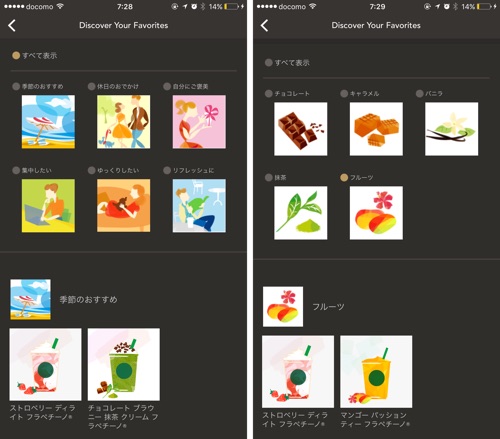The image size is (500, 439).
Task: Select the caramel cubes flavor image
Action: click(376, 129)
